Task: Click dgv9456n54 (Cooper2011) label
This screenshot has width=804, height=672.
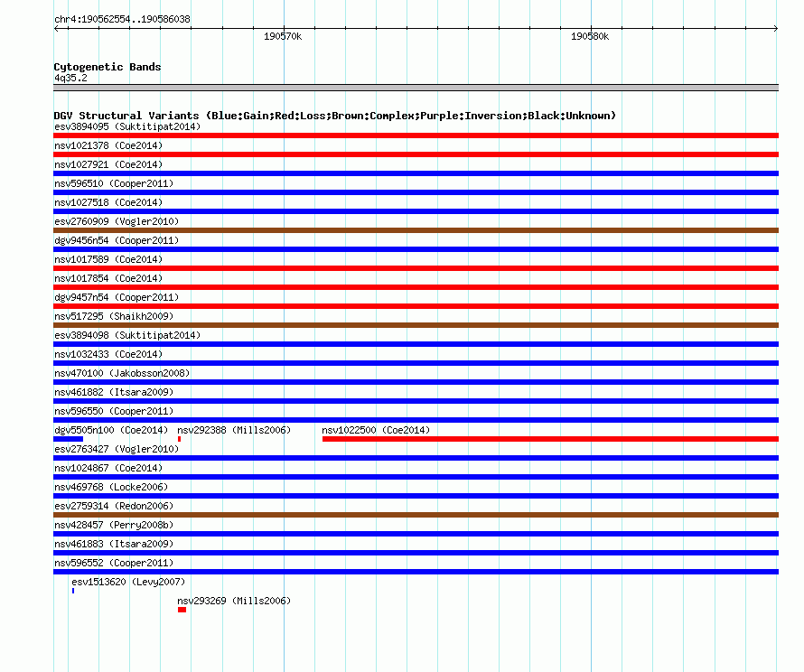Action: point(117,240)
